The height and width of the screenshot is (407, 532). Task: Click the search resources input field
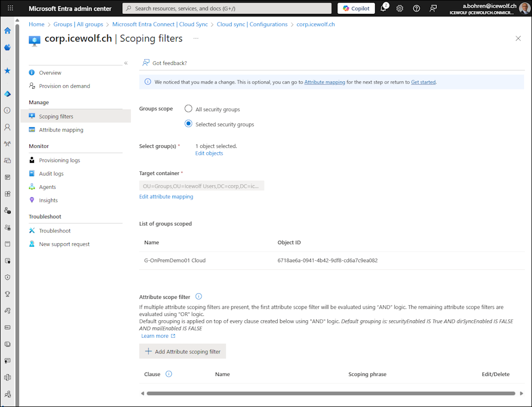click(228, 9)
